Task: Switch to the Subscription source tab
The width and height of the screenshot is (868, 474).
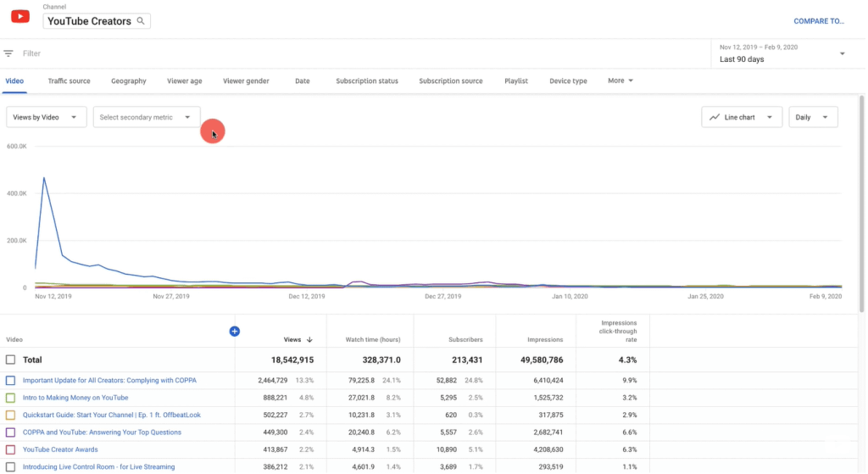Action: pos(451,81)
